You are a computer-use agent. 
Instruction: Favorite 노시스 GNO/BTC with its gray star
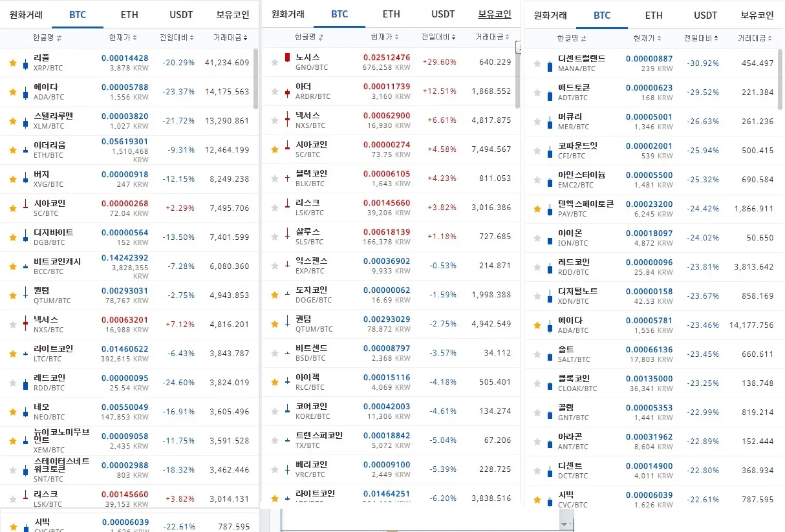[x=275, y=63]
